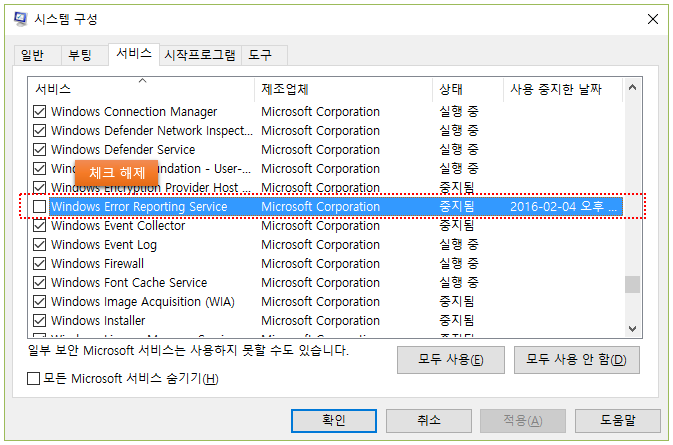673x445 pixels.
Task: Sort by the 상태 column header
Action: 468,89
